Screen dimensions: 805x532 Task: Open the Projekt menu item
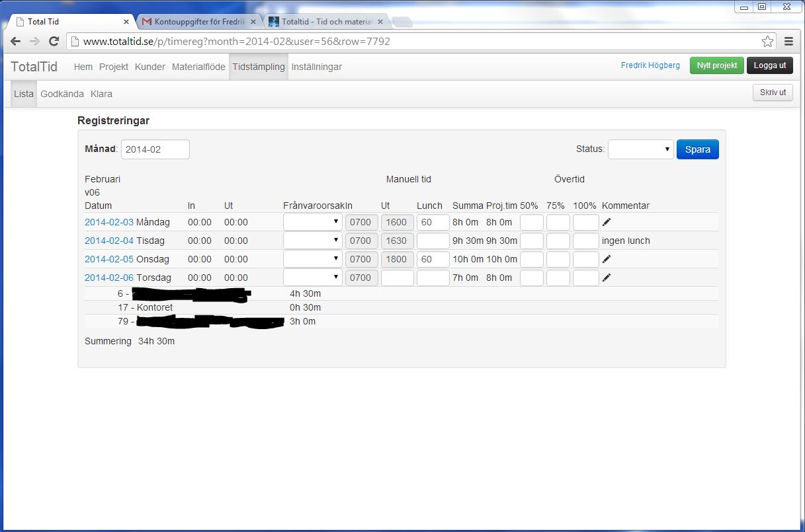(x=114, y=67)
